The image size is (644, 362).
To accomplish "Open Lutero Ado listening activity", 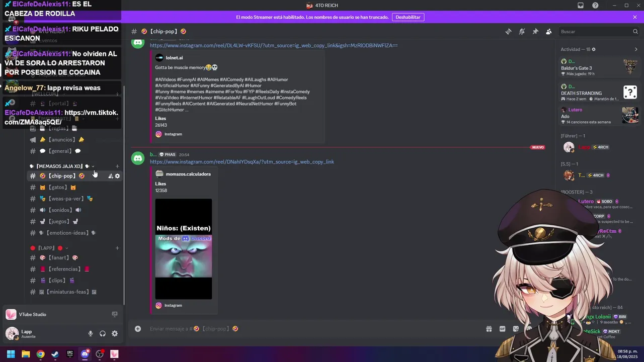I will 599,116.
